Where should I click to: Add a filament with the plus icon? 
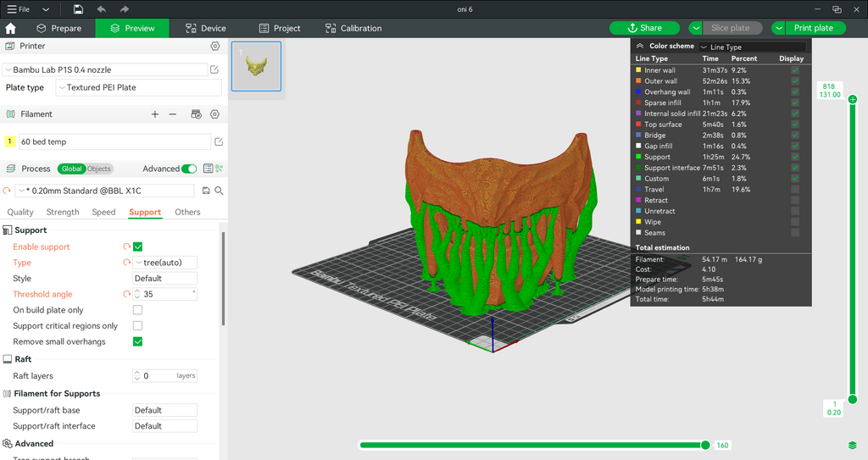pyautogui.click(x=155, y=114)
